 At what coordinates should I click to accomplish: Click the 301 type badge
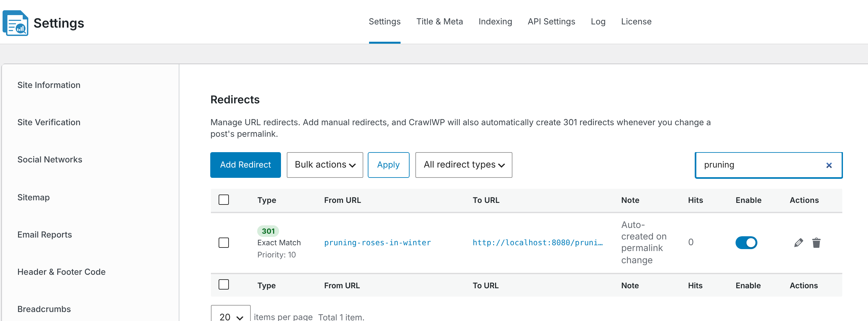(268, 231)
